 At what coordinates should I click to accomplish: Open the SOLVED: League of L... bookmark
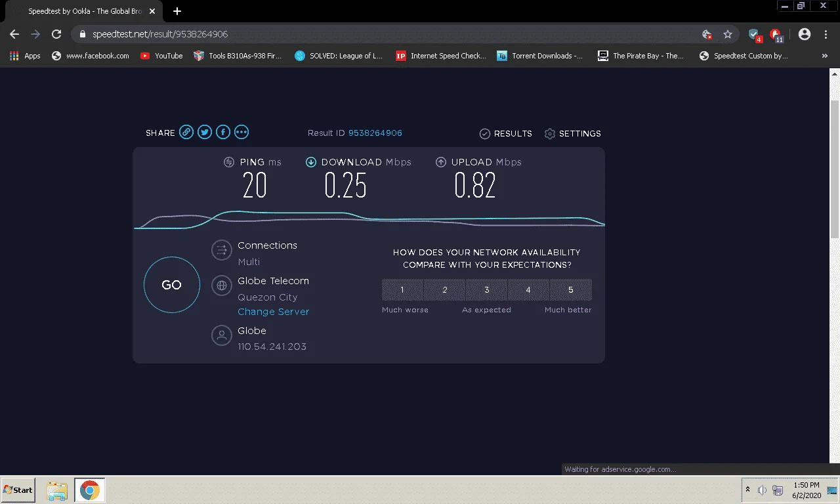pyautogui.click(x=339, y=56)
